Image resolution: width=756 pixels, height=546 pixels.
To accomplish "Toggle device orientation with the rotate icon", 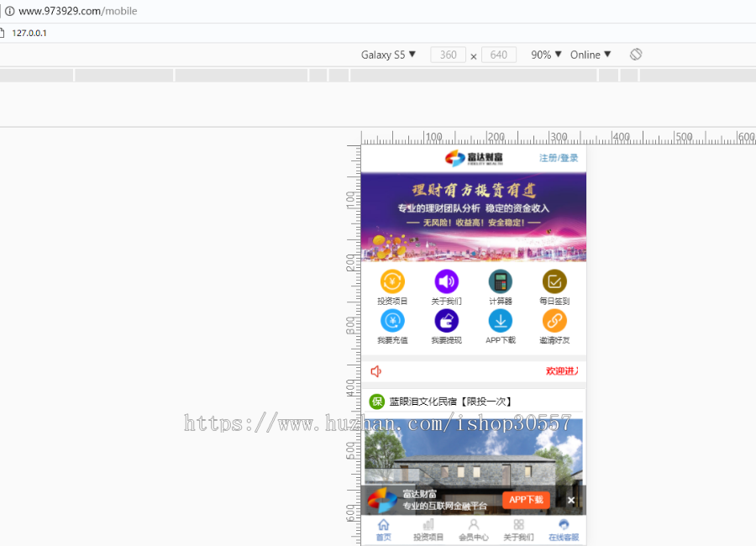I will [x=636, y=54].
